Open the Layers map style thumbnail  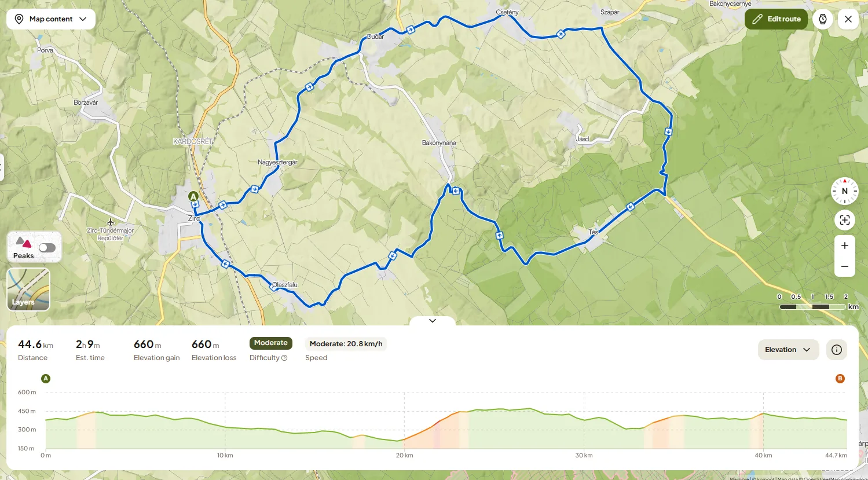click(28, 290)
